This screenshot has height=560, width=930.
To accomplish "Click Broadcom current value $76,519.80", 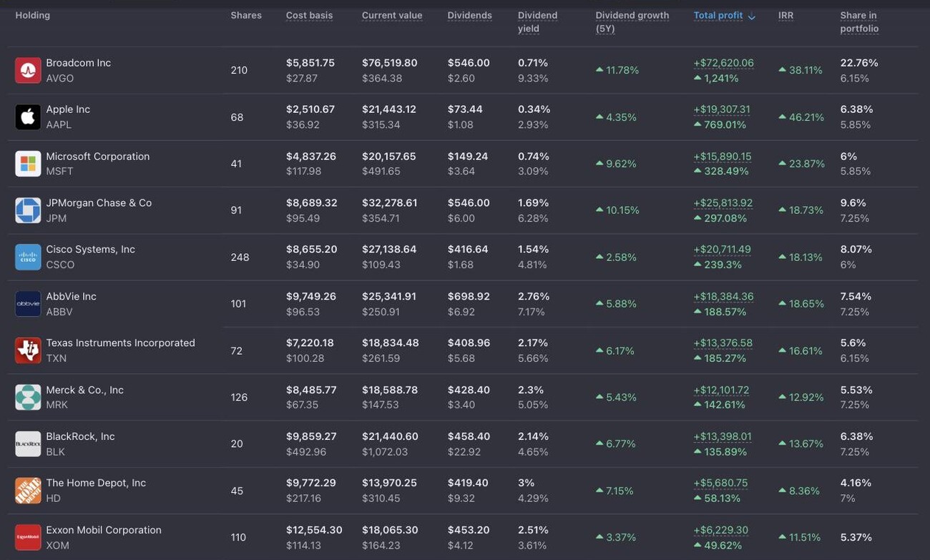I will click(x=389, y=63).
